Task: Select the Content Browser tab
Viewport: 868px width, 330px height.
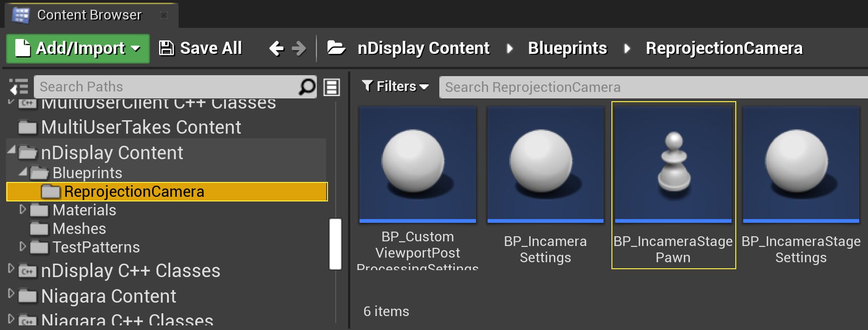Action: [89, 15]
